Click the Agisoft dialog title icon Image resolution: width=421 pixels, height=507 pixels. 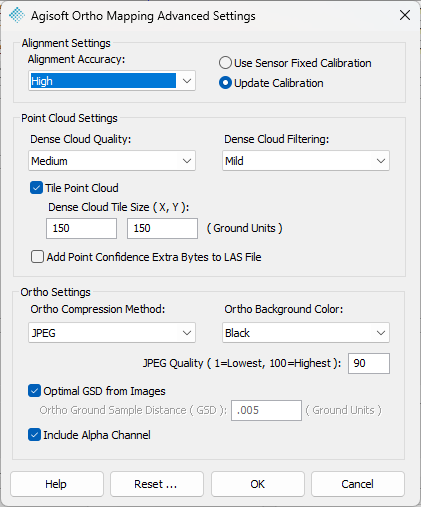pos(17,15)
